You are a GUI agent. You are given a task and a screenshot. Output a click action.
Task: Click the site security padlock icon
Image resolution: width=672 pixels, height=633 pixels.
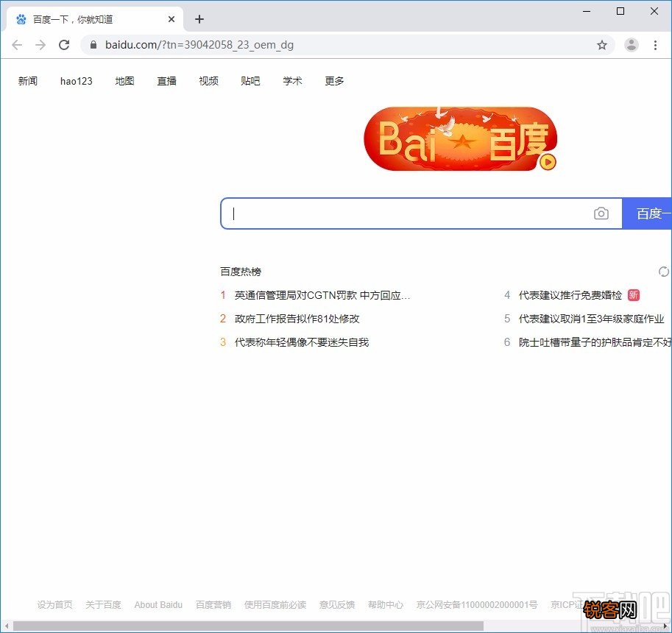pos(93,44)
